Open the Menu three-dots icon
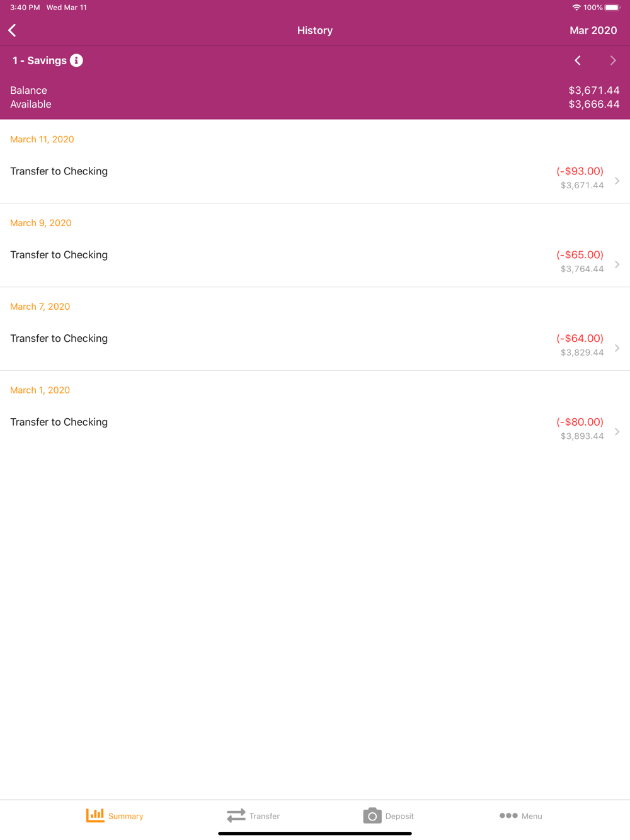 tap(508, 815)
